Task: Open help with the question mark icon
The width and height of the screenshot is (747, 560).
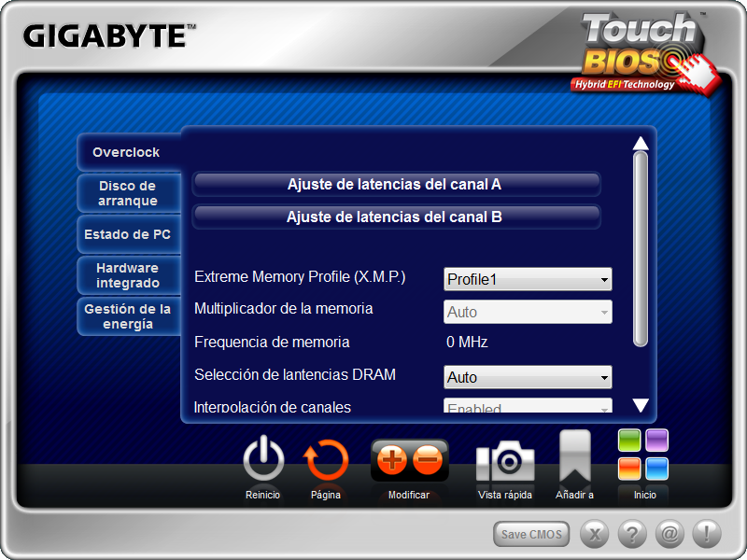Action: click(632, 535)
